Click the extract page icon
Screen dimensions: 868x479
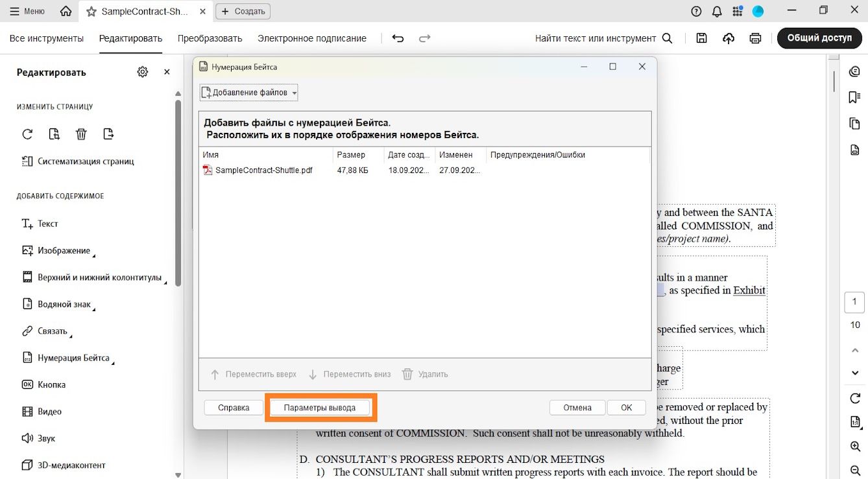(54, 134)
